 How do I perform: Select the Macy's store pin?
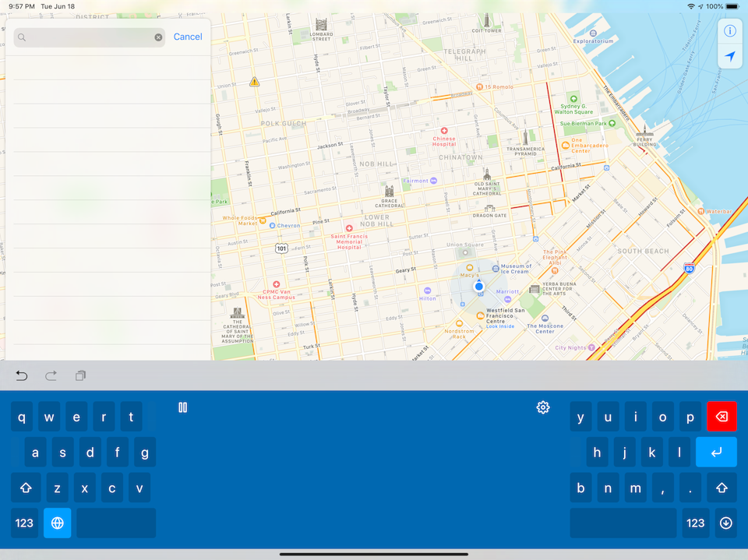point(469,268)
